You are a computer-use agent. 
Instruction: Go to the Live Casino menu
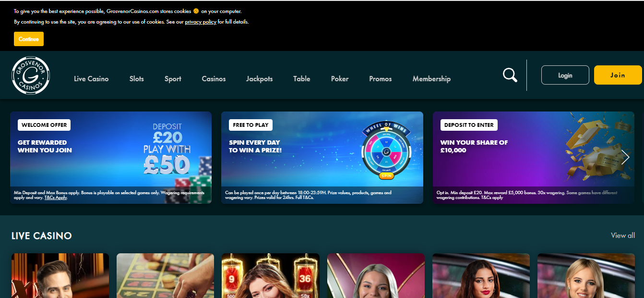point(91,79)
